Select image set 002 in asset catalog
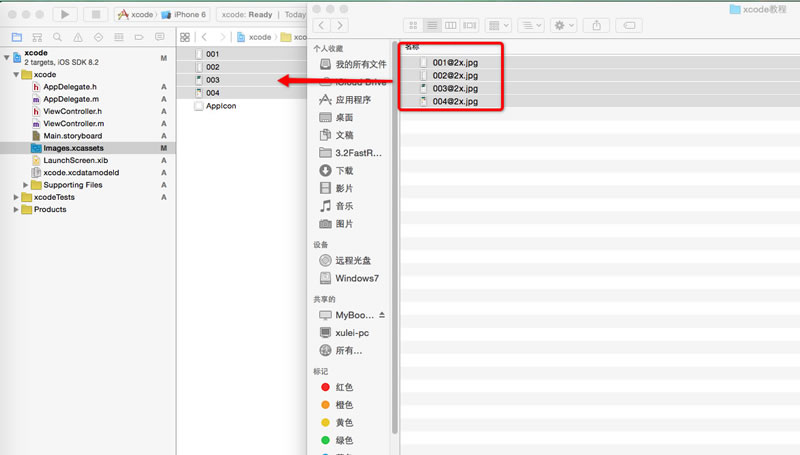The height and width of the screenshot is (455, 800). 241,67
